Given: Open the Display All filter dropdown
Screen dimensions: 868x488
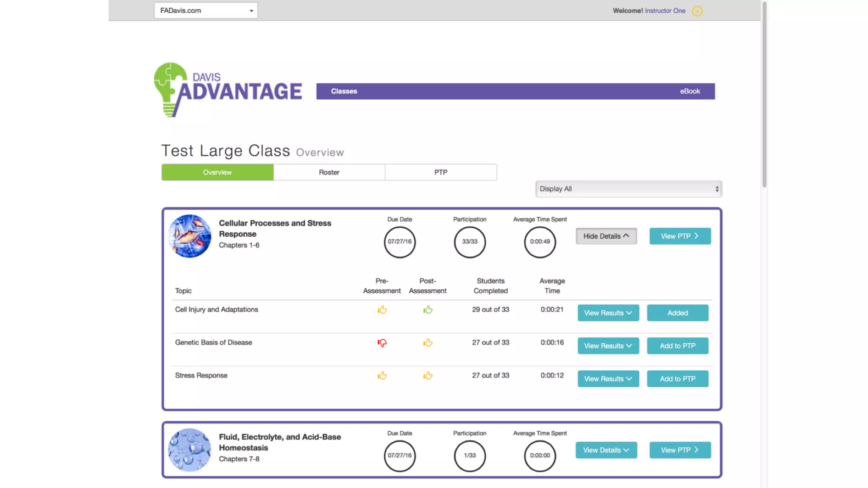Looking at the screenshot, I should pos(629,189).
